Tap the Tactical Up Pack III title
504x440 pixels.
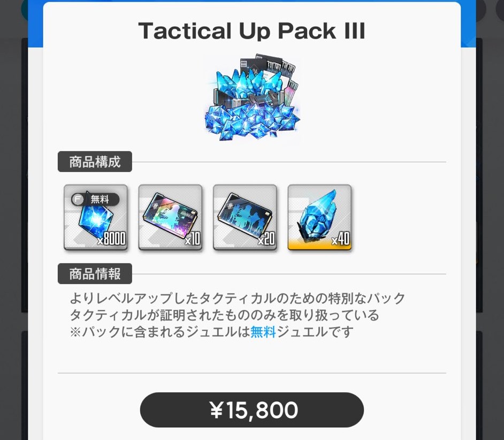click(251, 31)
